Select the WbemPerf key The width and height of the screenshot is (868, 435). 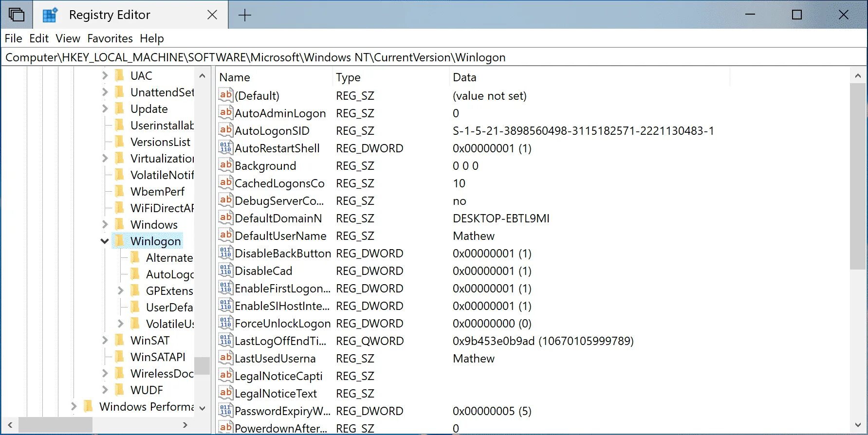pyautogui.click(x=157, y=191)
